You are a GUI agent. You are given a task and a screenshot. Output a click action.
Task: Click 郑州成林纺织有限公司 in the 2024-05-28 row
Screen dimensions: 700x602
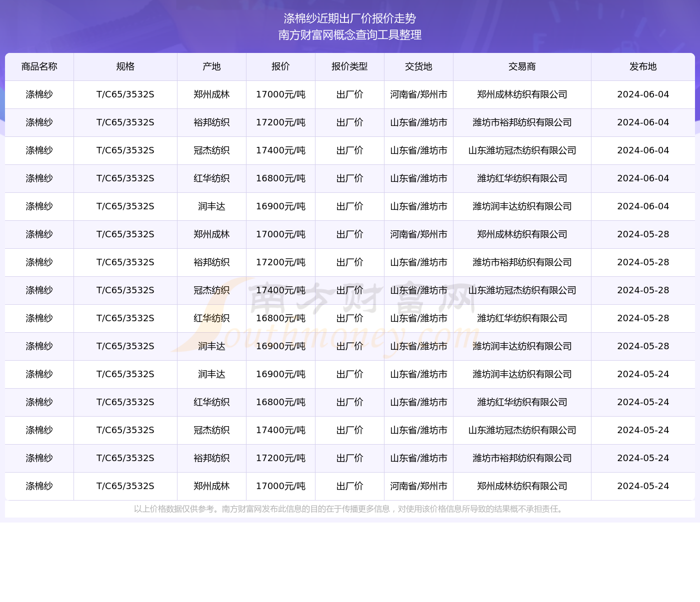pos(522,234)
